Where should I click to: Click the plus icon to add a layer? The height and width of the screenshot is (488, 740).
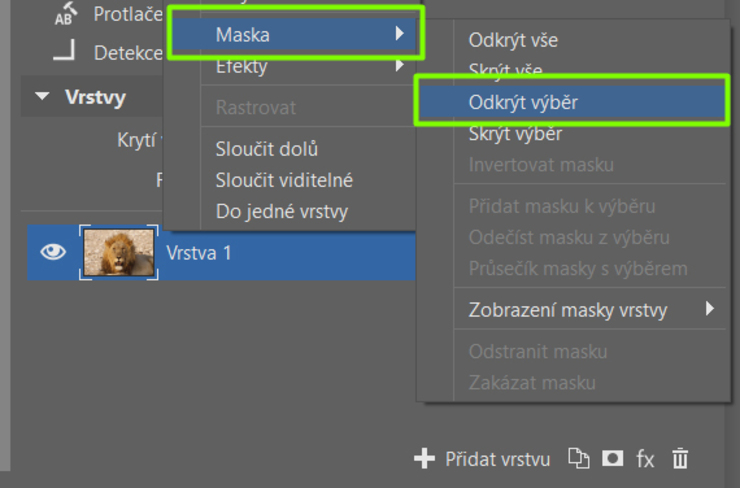(x=425, y=459)
